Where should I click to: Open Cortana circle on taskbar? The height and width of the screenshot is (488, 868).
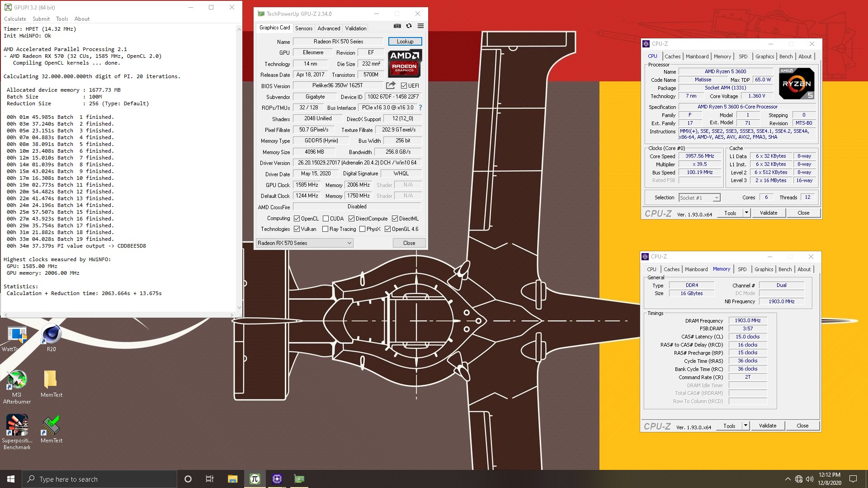point(188,479)
